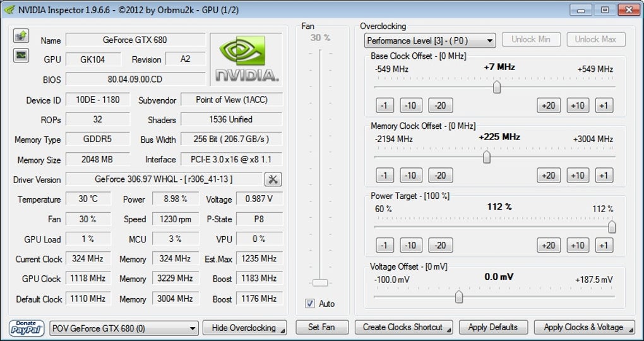
Task: Click the Power Target slider handle
Action: [612, 227]
